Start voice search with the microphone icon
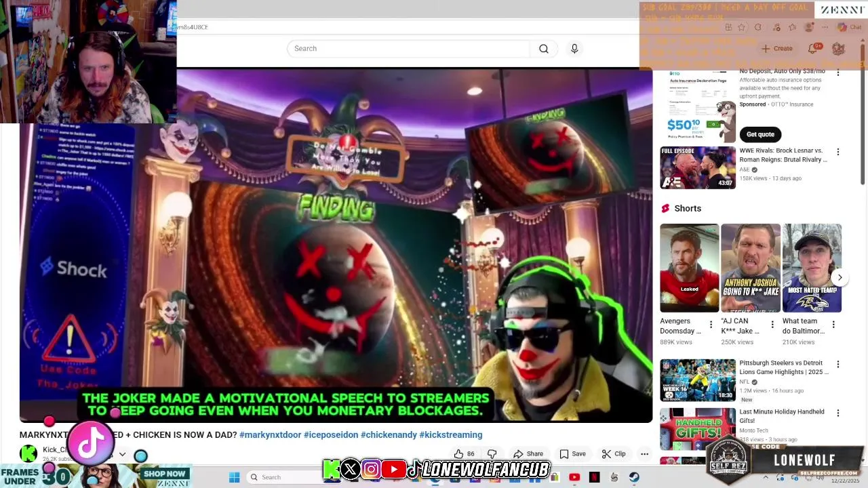The height and width of the screenshot is (488, 868). [x=574, y=49]
